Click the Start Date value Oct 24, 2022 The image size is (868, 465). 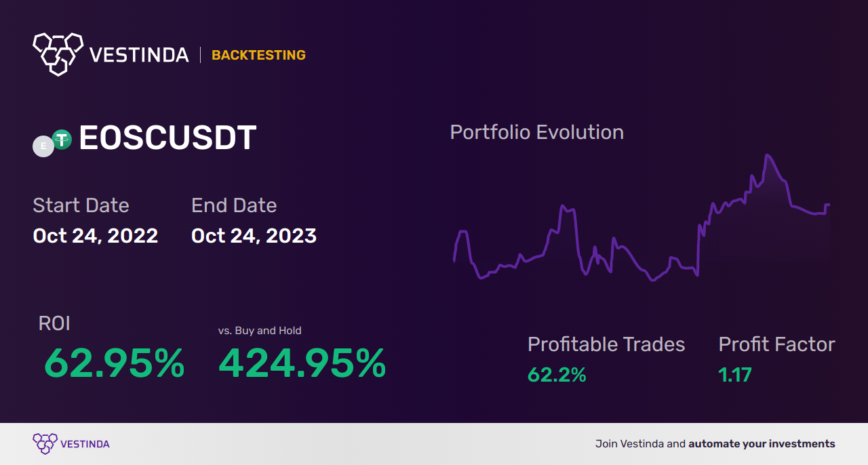96,236
